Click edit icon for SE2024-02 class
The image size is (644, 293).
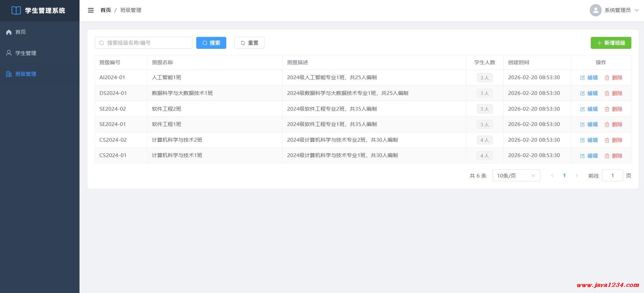583,109
